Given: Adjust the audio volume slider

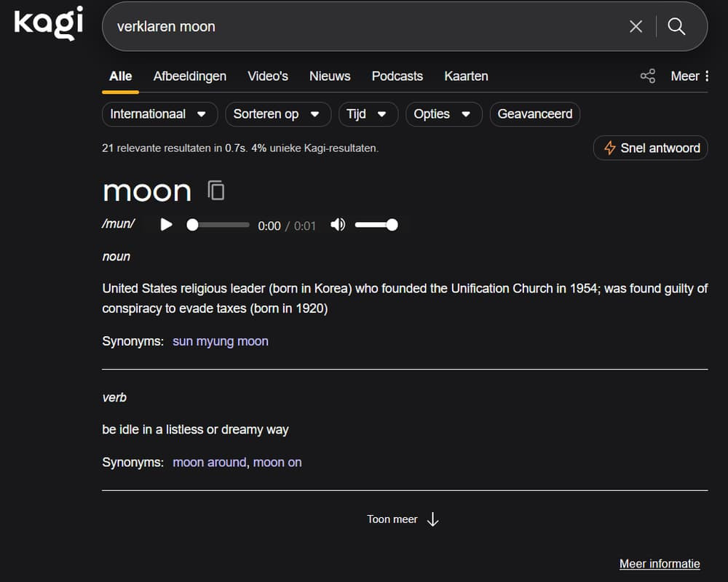Looking at the screenshot, I should (376, 225).
